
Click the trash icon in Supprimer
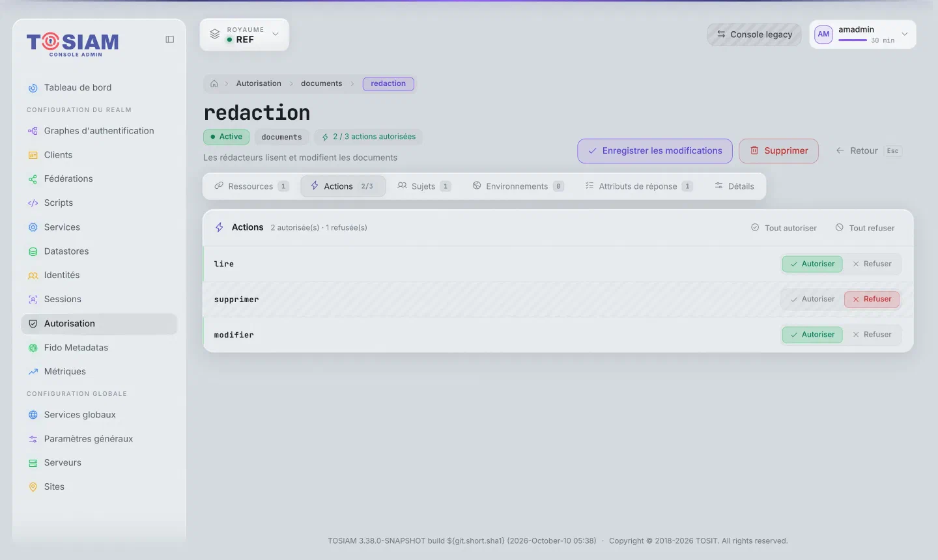[x=754, y=150]
